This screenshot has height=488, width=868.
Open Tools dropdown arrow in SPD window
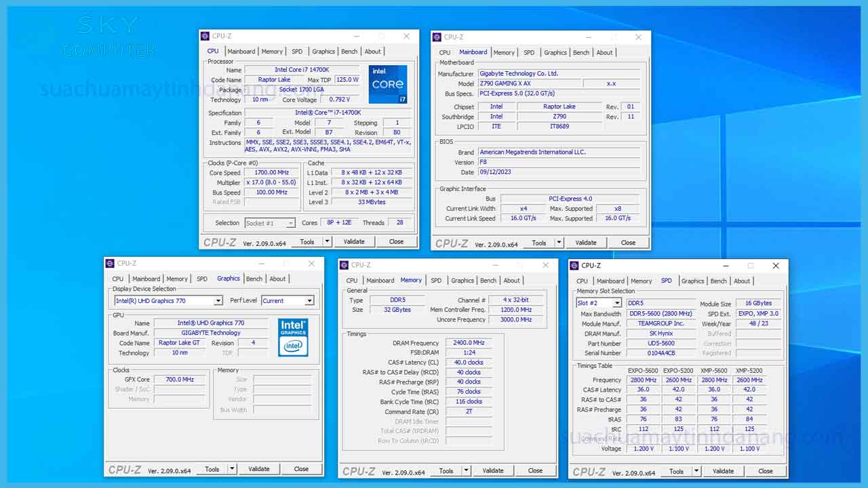pyautogui.click(x=696, y=471)
